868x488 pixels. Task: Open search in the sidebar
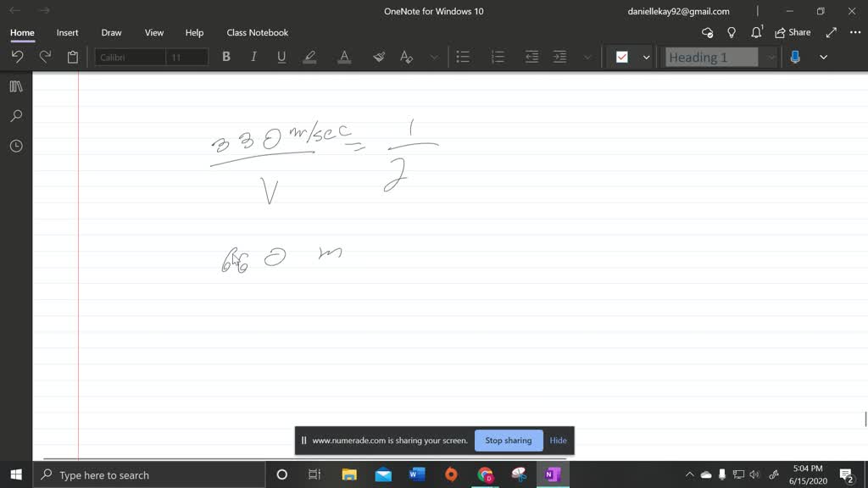16,115
